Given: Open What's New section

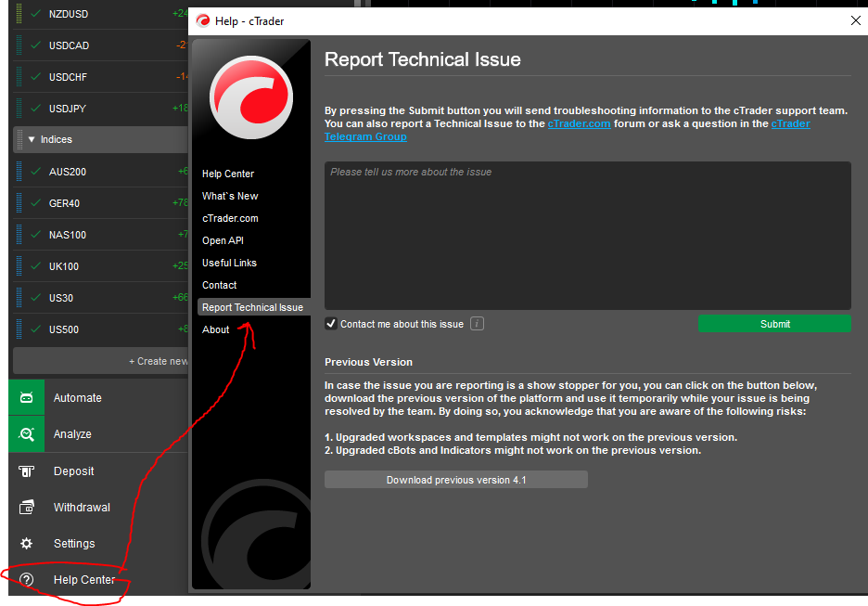Looking at the screenshot, I should tap(230, 196).
